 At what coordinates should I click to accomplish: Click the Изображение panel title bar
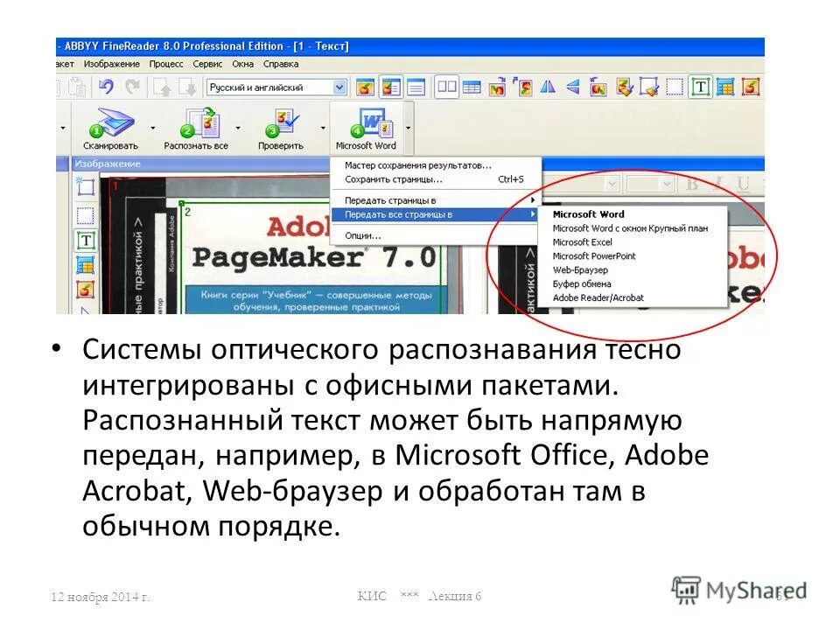201,164
